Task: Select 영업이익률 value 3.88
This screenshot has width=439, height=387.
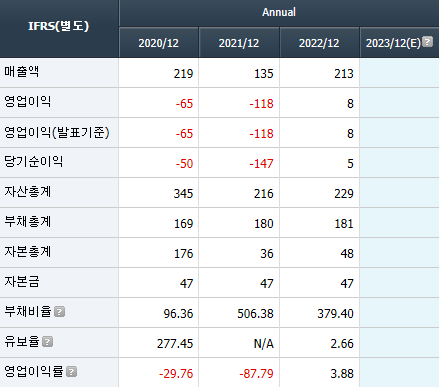Action: 342,374
